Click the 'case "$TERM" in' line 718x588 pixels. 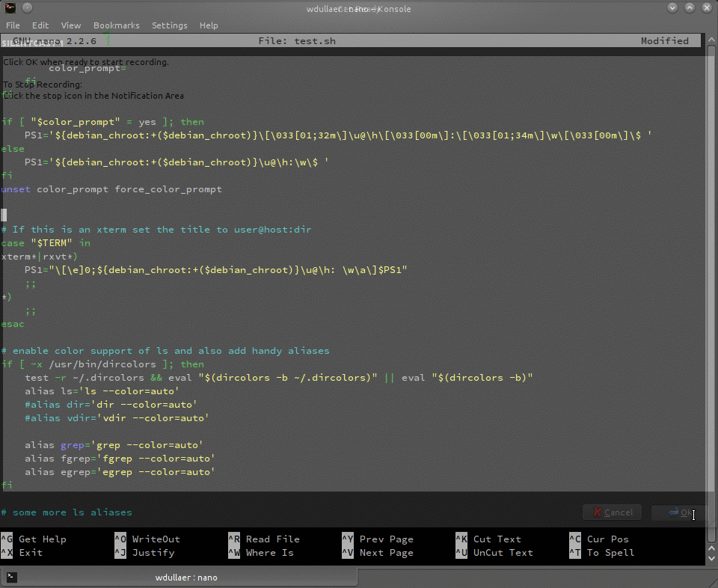(46, 243)
